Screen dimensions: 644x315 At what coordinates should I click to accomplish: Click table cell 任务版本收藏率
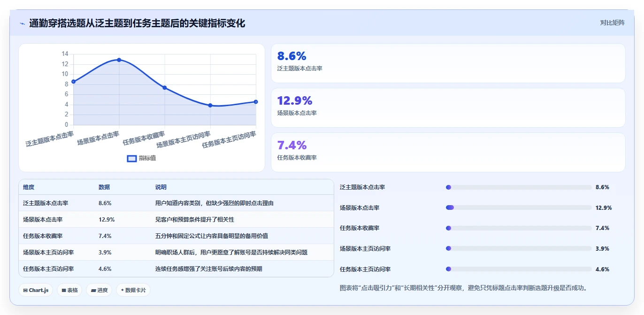click(43, 236)
